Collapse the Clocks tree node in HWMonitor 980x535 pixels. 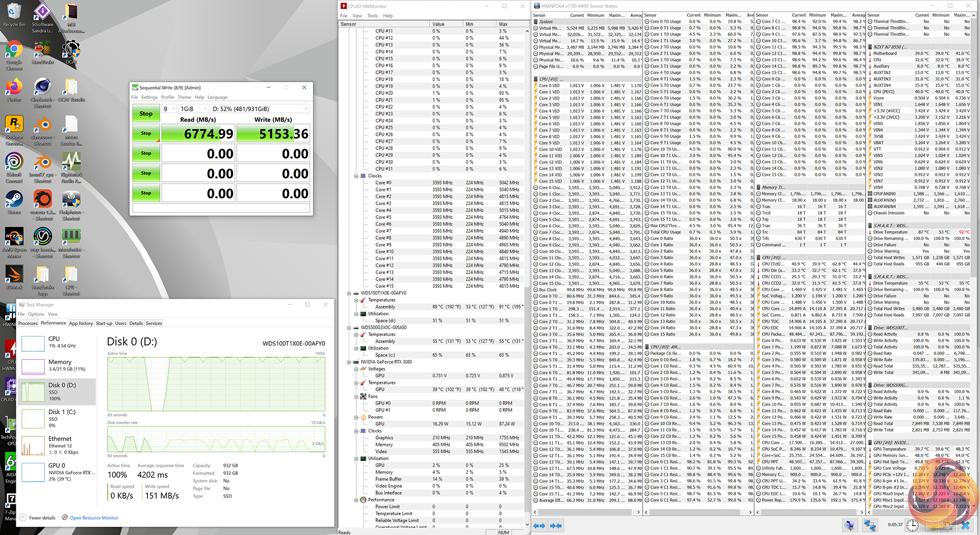click(x=356, y=176)
